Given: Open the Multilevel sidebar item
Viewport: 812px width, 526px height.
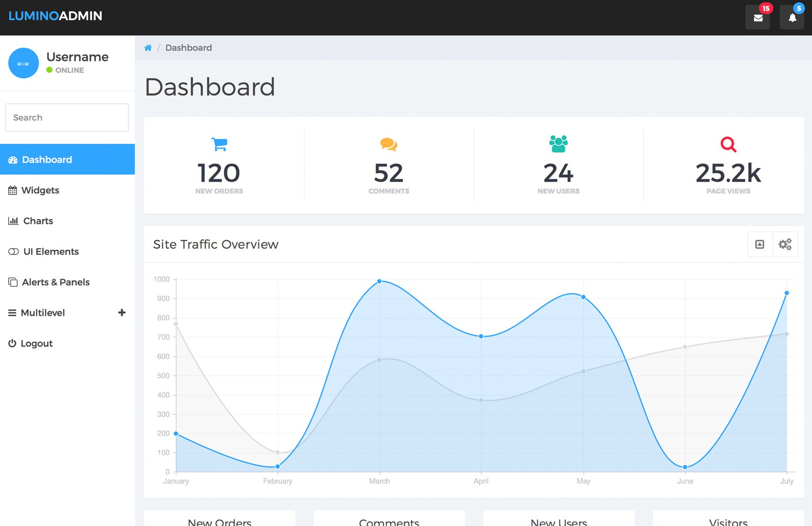Looking at the screenshot, I should click(67, 313).
